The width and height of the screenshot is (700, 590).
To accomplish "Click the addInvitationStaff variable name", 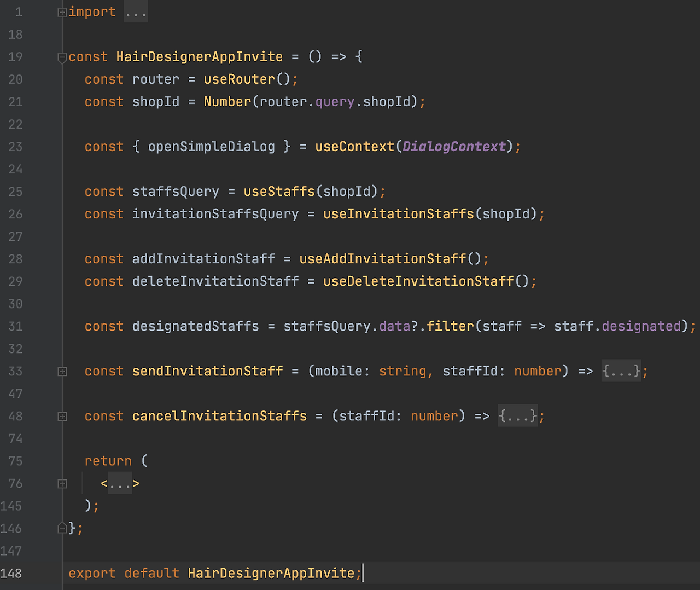I will (x=203, y=259).
